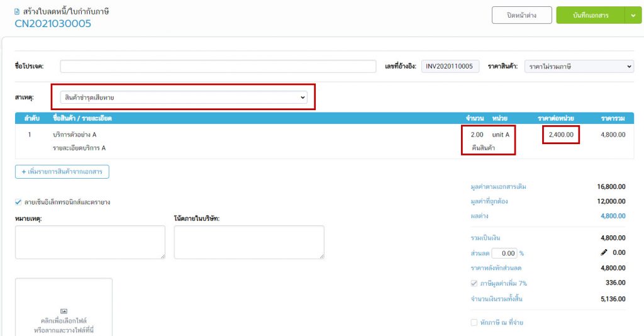This screenshot has width=644, height=336.
Task: Click the discount percent input field
Action: 504,253
